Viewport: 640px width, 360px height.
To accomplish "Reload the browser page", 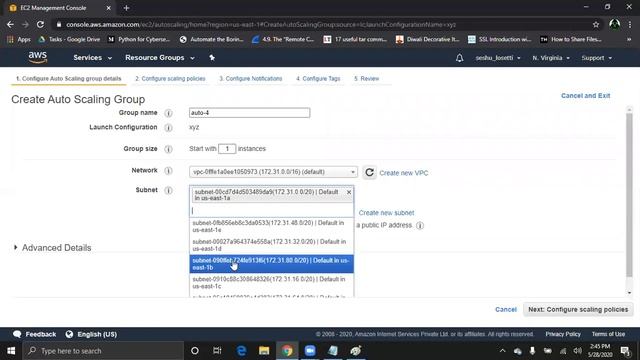I will click(x=40, y=24).
